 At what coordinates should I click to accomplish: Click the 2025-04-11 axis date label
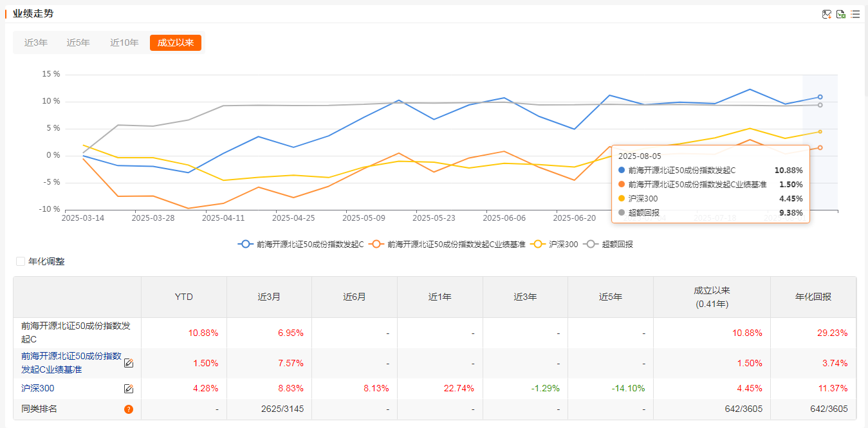point(223,218)
